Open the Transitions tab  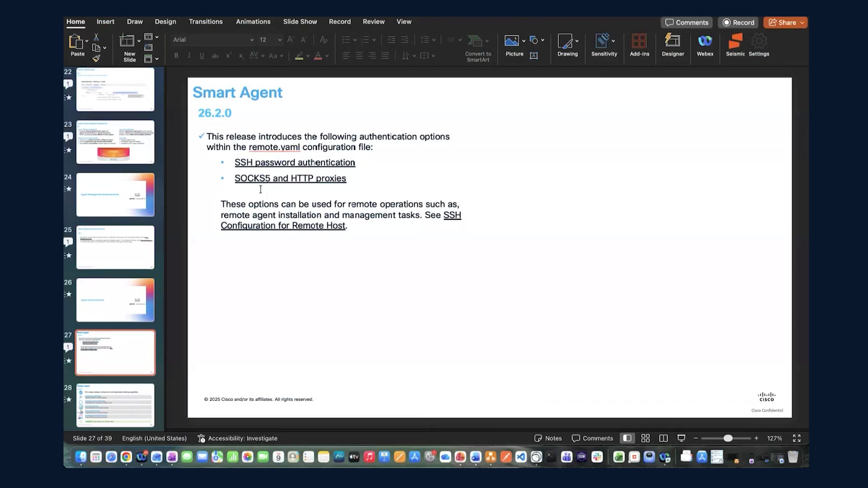[206, 22]
